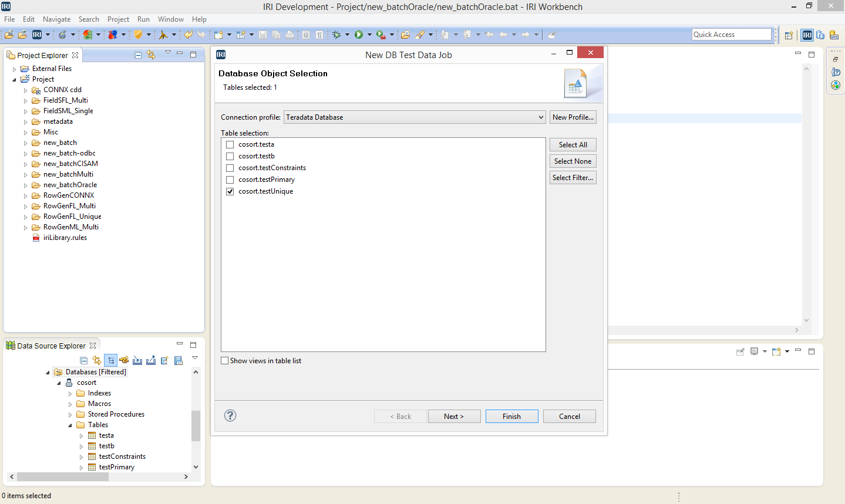Viewport: 845px width, 504px height.
Task: Click the first open-folder toolbar icon
Action: (x=9, y=35)
